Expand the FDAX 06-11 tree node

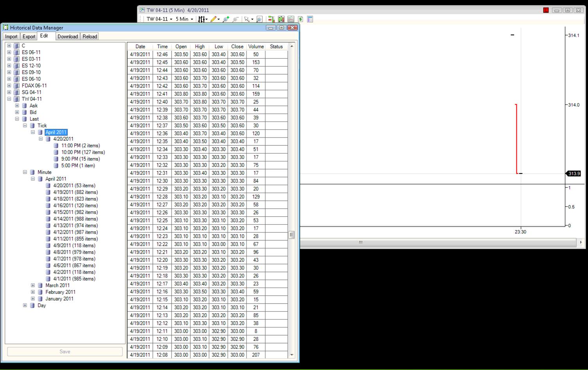click(x=9, y=86)
